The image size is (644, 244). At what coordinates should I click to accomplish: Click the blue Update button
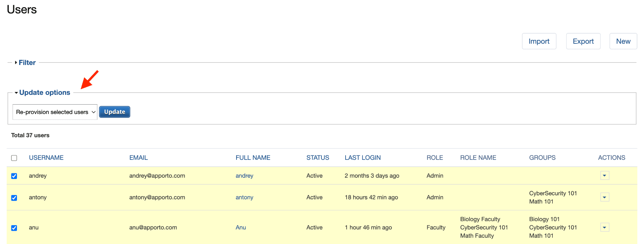pyautogui.click(x=114, y=112)
